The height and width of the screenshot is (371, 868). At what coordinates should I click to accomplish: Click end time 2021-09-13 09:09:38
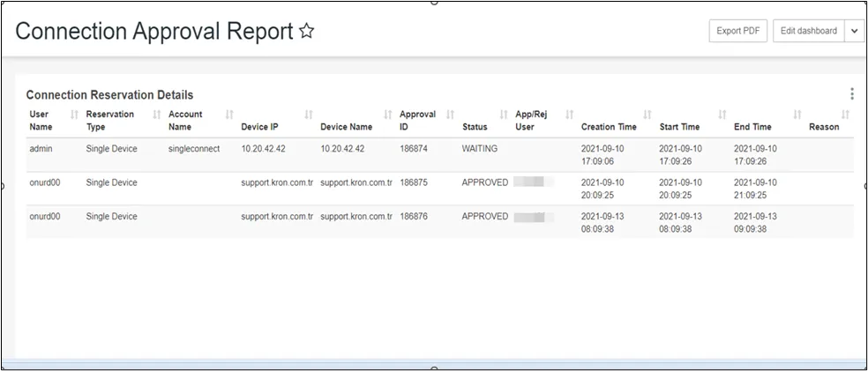click(x=756, y=222)
